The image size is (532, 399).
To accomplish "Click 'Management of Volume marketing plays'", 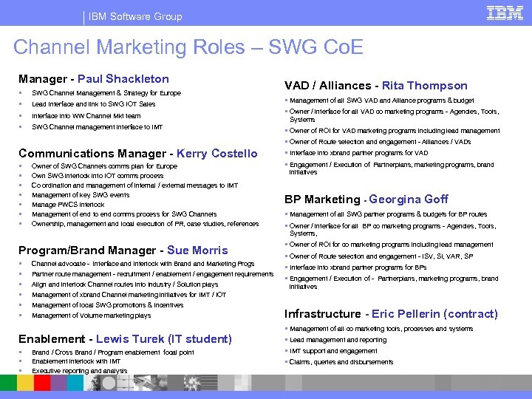I will point(92,316).
